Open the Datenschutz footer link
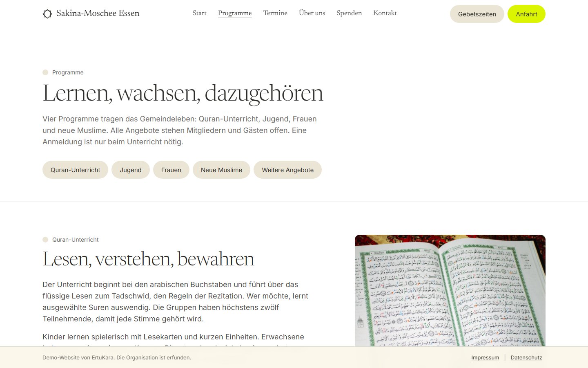Image resolution: width=588 pixels, height=368 pixels. click(x=526, y=357)
